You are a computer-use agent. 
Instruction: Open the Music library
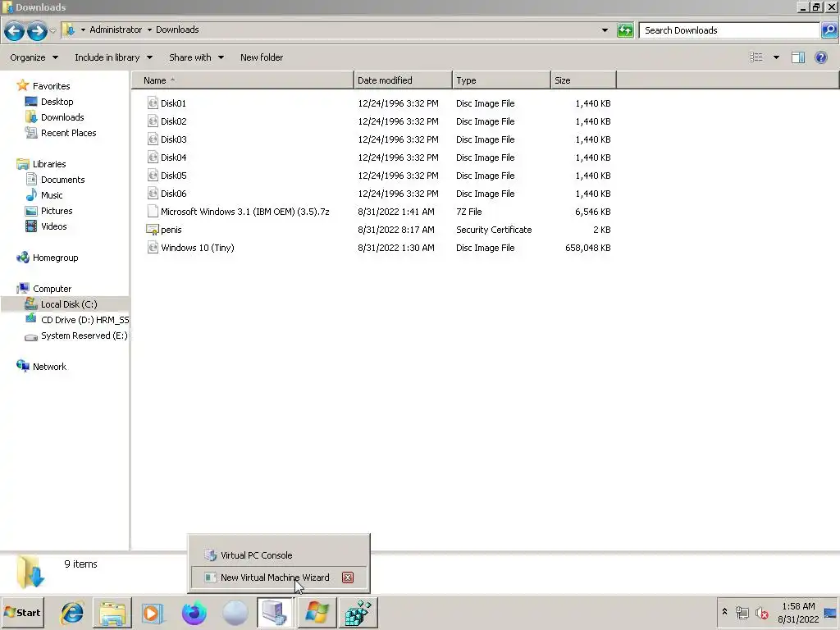(x=52, y=195)
